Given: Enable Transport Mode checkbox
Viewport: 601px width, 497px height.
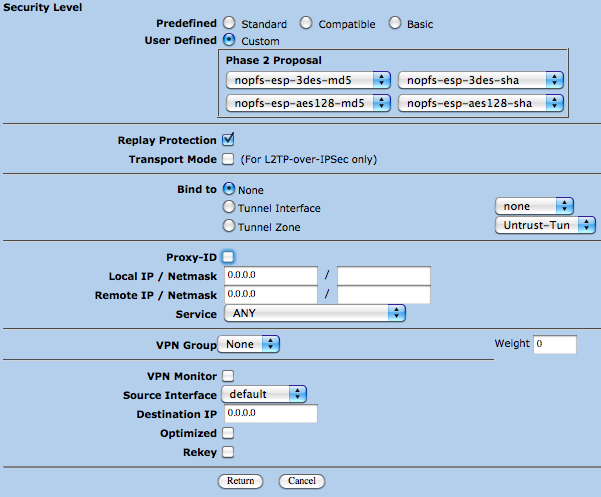Looking at the screenshot, I should [228, 159].
